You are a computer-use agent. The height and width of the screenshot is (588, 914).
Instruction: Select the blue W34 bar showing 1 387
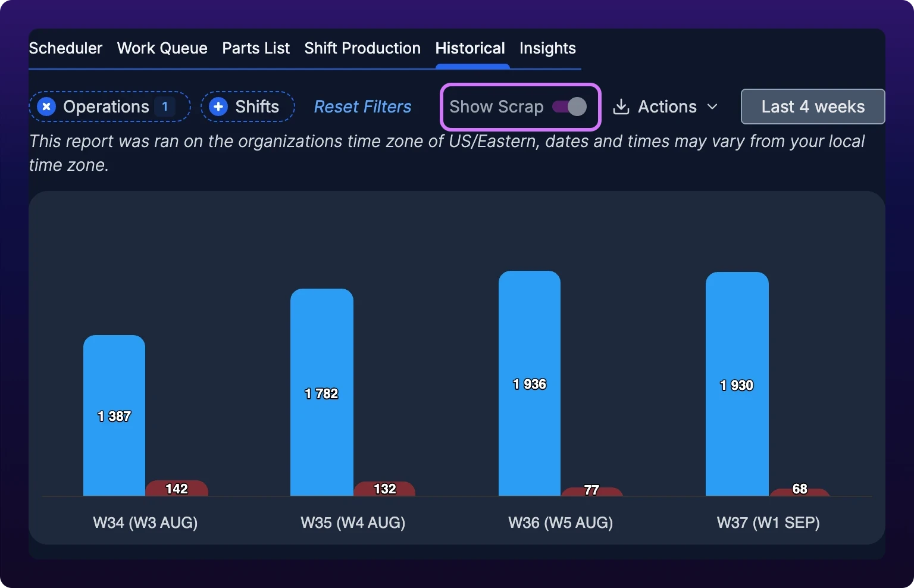tap(114, 415)
